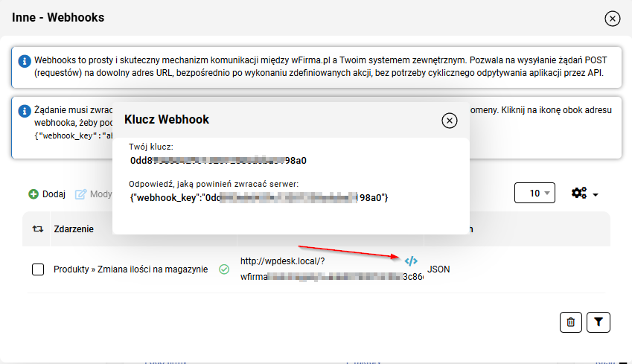Click the webhook_key server response text
The height and width of the screenshot is (364, 632).
(x=259, y=198)
